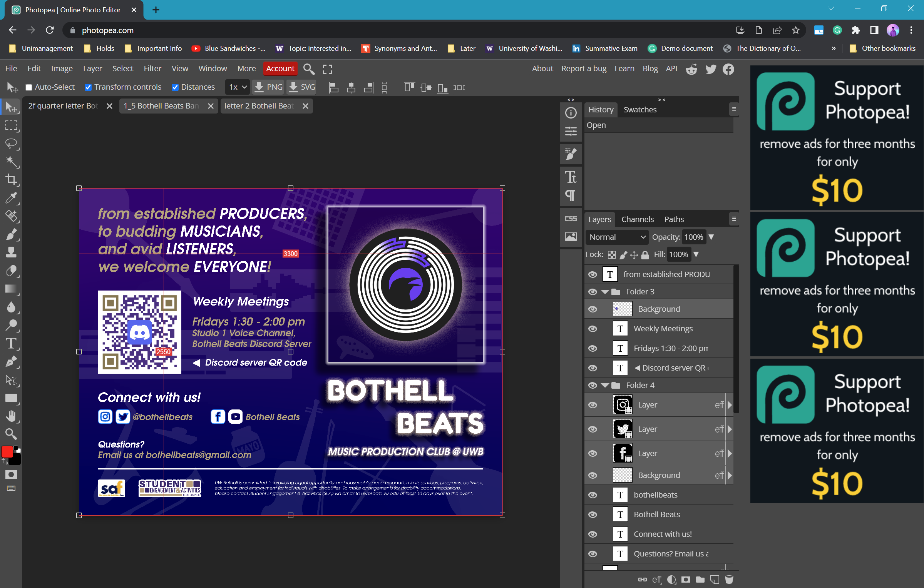
Task: Collapse Folder 4 group arrow
Action: [x=605, y=385]
